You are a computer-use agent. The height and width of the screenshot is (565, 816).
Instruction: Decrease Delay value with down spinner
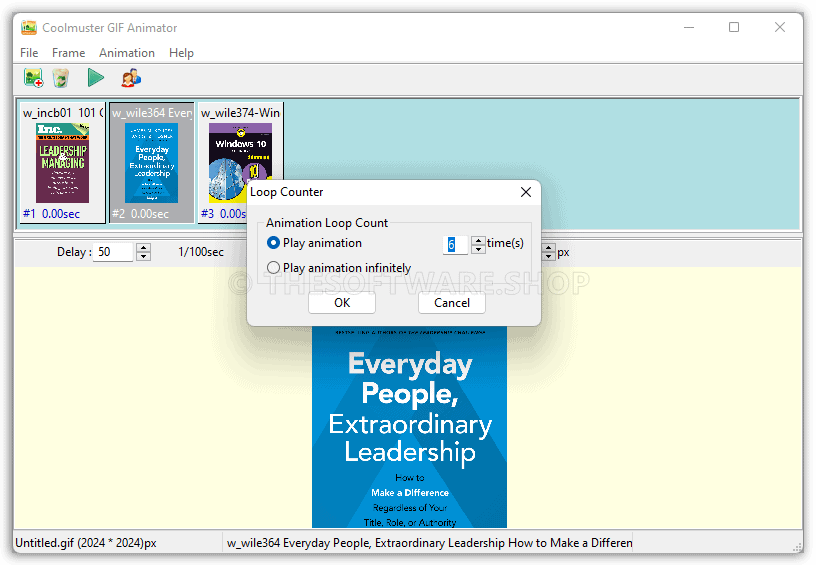[x=143, y=257]
